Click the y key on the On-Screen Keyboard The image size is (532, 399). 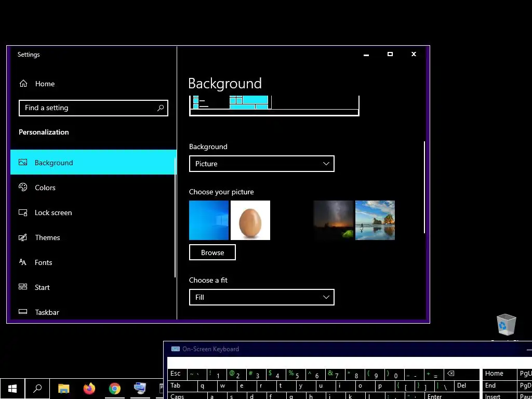[305, 386]
